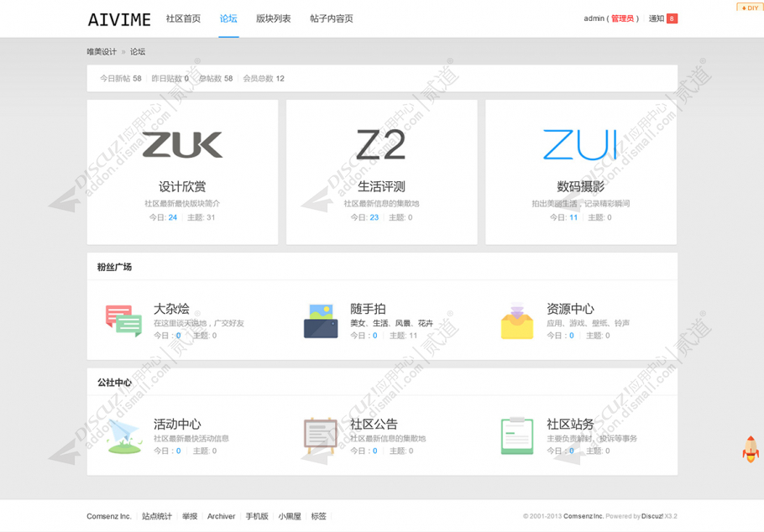The image size is (764, 532).
Task: Click the rocket back-to-top icon
Action: click(x=751, y=449)
